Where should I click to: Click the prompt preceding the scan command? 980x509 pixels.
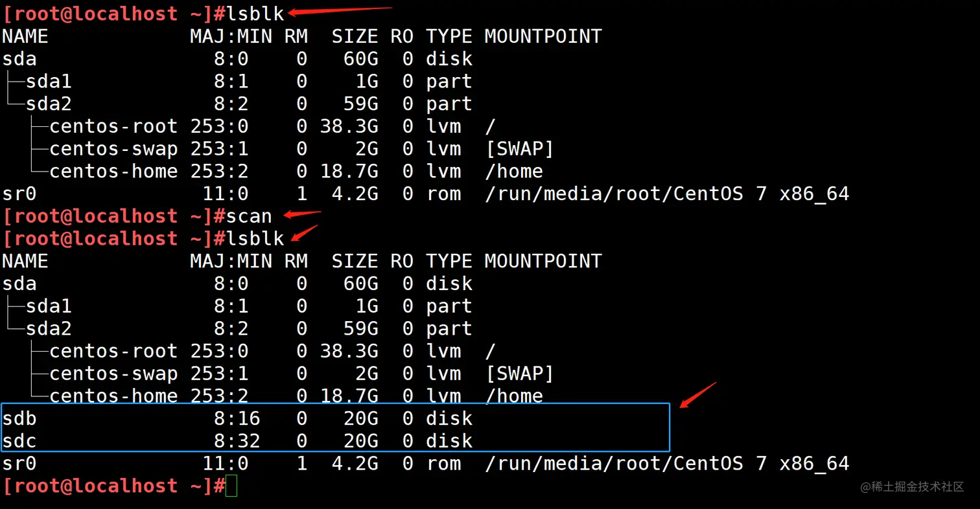(x=113, y=216)
